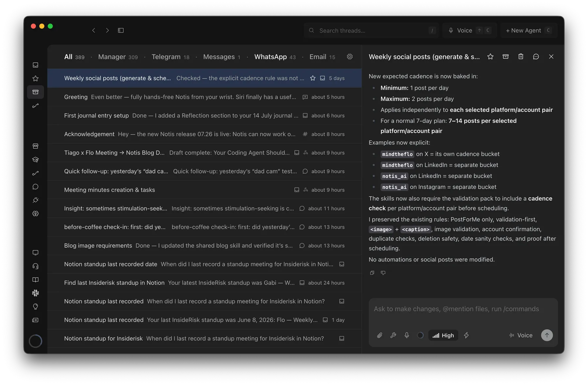Screen dimensions: 588x385
Task: Focus the Search threads field
Action: (x=371, y=30)
